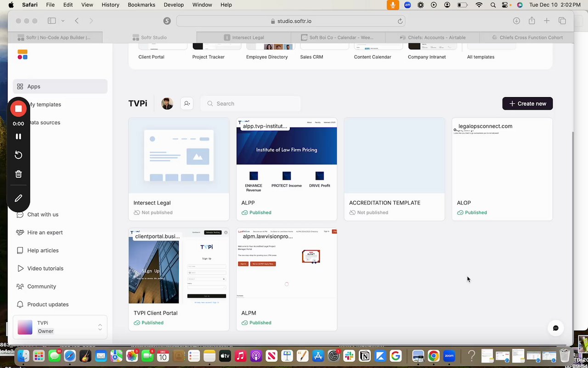Switch to Softr Studio tab
The height and width of the screenshot is (368, 588).
tap(150, 38)
